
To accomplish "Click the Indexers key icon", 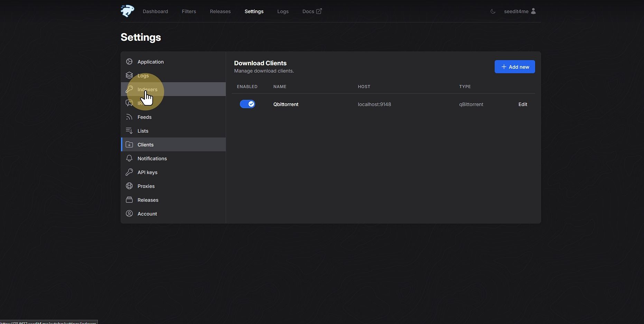I will pyautogui.click(x=129, y=89).
